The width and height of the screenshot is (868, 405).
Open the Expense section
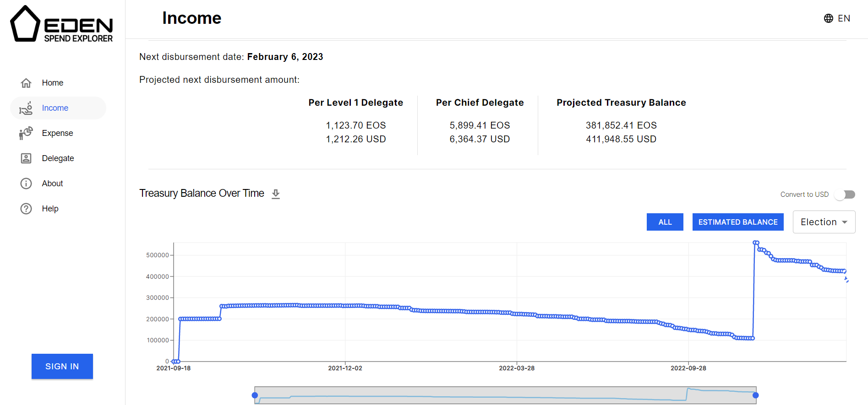pyautogui.click(x=58, y=133)
